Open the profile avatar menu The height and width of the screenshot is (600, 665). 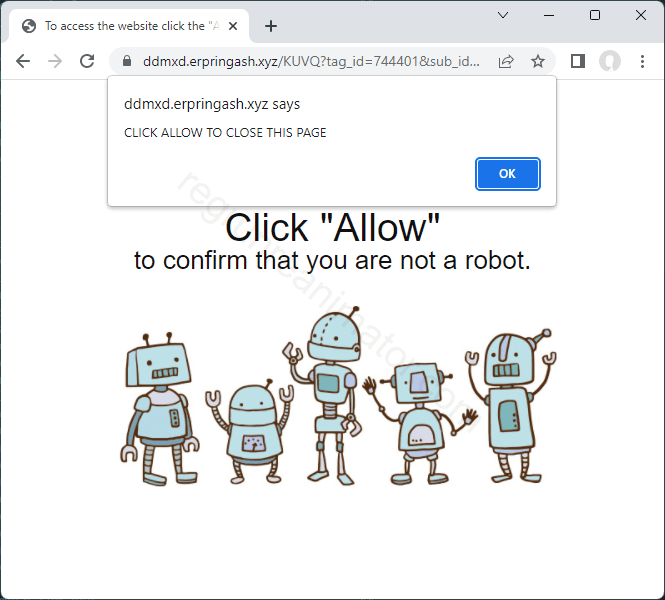[610, 61]
